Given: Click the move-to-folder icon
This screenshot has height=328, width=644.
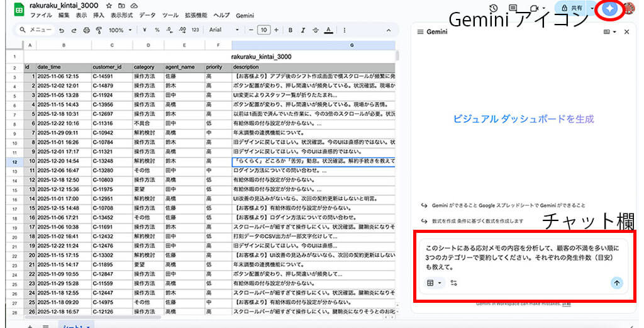Looking at the screenshot, I should coord(121,6).
